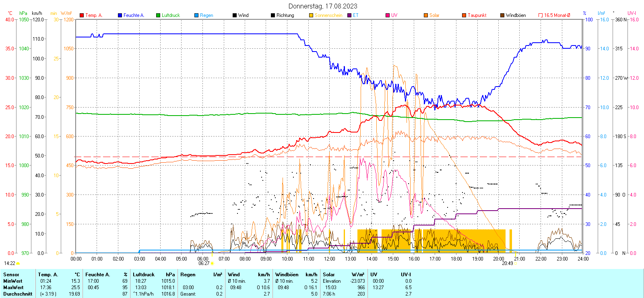Click the blue Feuchte A. legend square
Screen dimensions: 644x298
pyautogui.click(x=120, y=15)
